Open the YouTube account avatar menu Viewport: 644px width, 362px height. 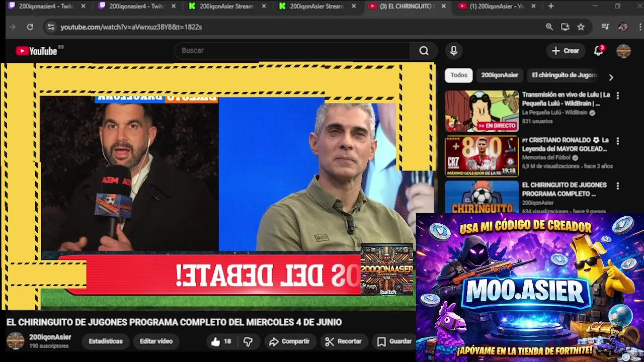coord(623,51)
